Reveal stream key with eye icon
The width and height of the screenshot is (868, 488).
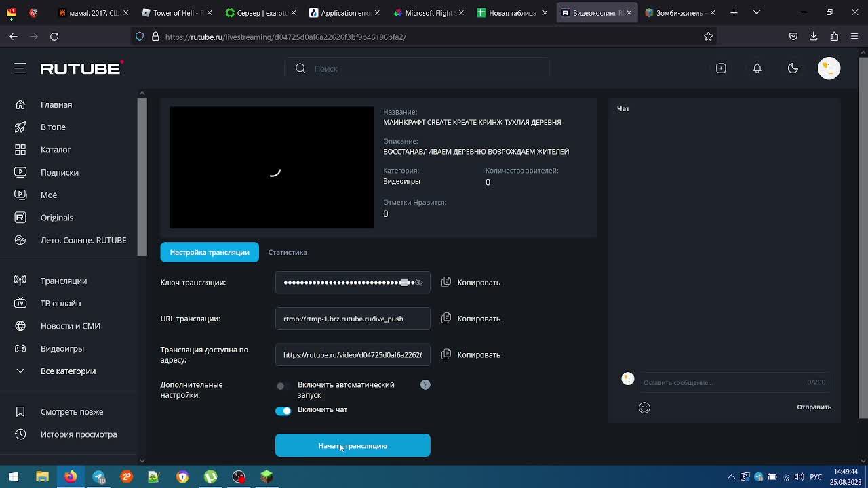418,283
